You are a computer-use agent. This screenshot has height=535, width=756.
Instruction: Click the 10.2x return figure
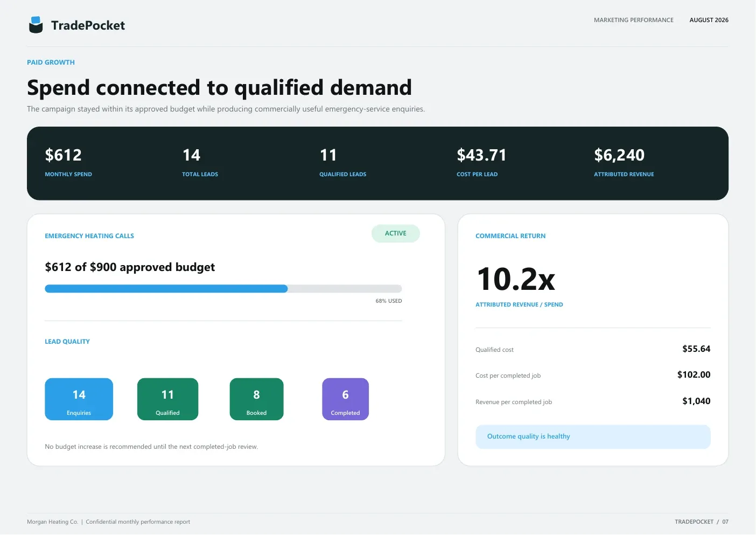(516, 279)
